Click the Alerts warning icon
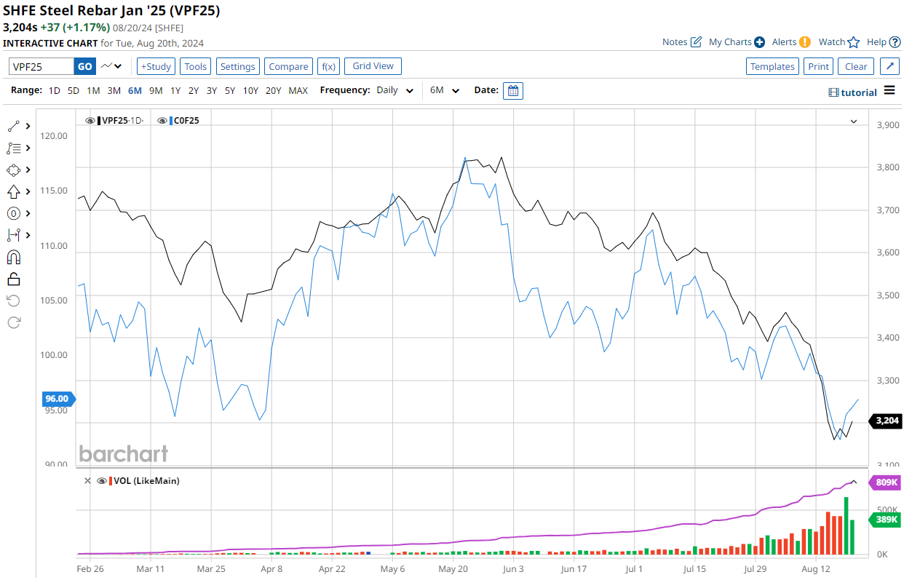Viewport: 912px width, 588px height. (805, 42)
